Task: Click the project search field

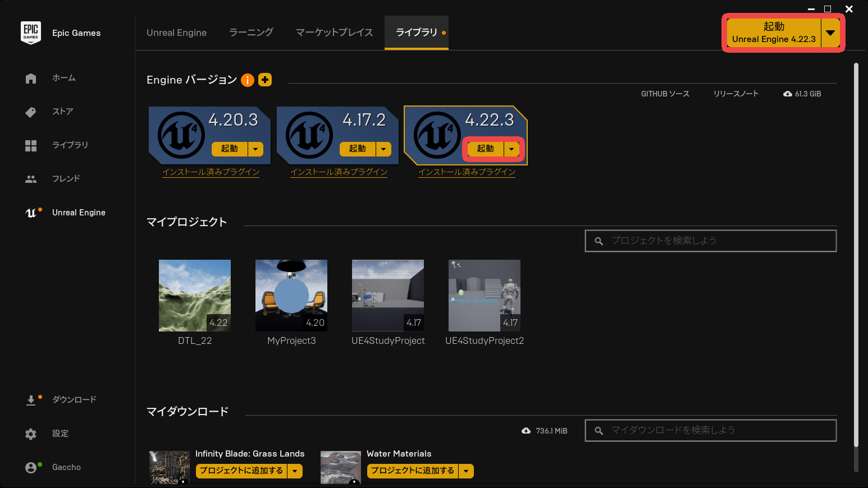Action: coord(710,241)
